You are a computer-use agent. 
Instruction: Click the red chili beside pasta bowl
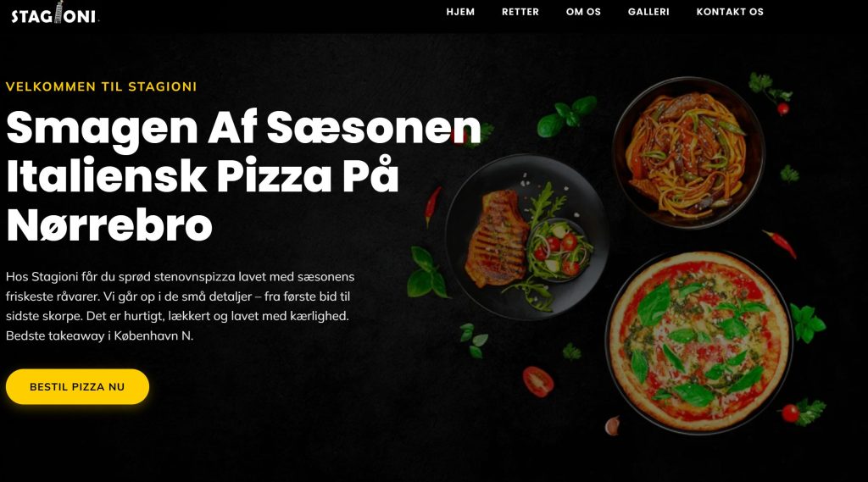click(781, 243)
